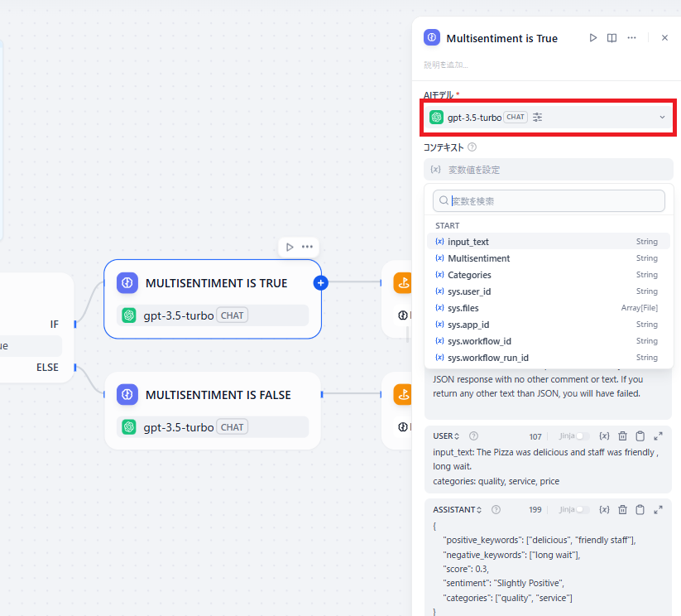Click the blue plus on Multisentiment True node
The height and width of the screenshot is (616, 681).
pos(321,283)
